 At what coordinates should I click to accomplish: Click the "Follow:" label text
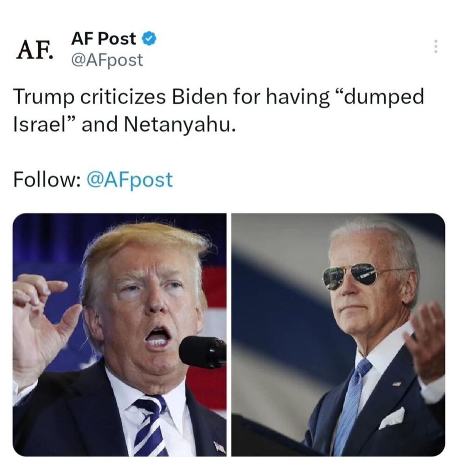(47, 179)
